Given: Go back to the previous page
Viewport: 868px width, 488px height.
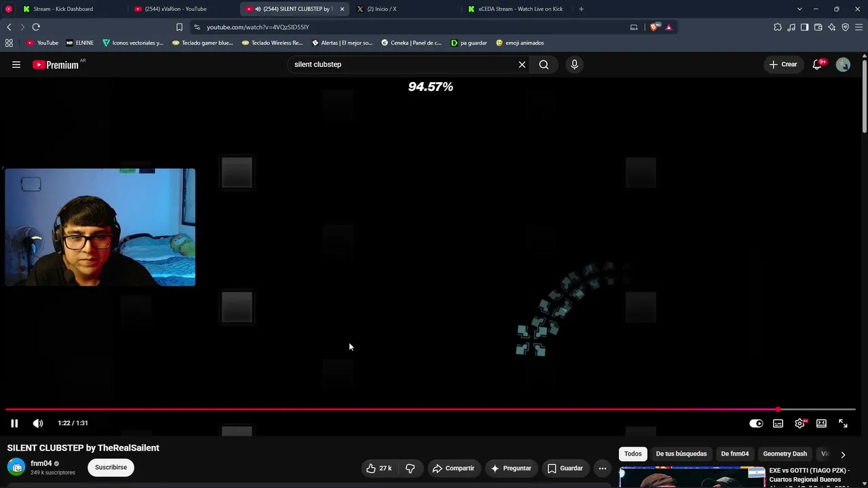Looking at the screenshot, I should [x=9, y=27].
